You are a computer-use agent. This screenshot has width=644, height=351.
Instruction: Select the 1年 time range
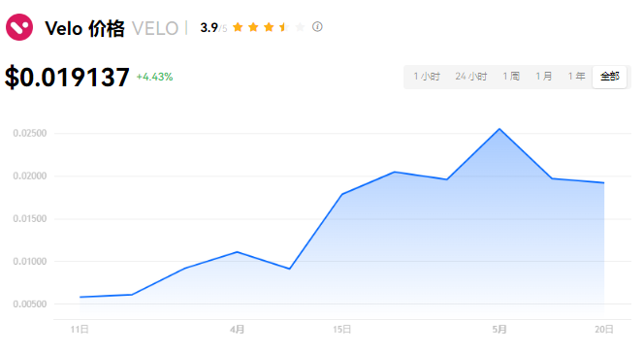click(x=576, y=77)
